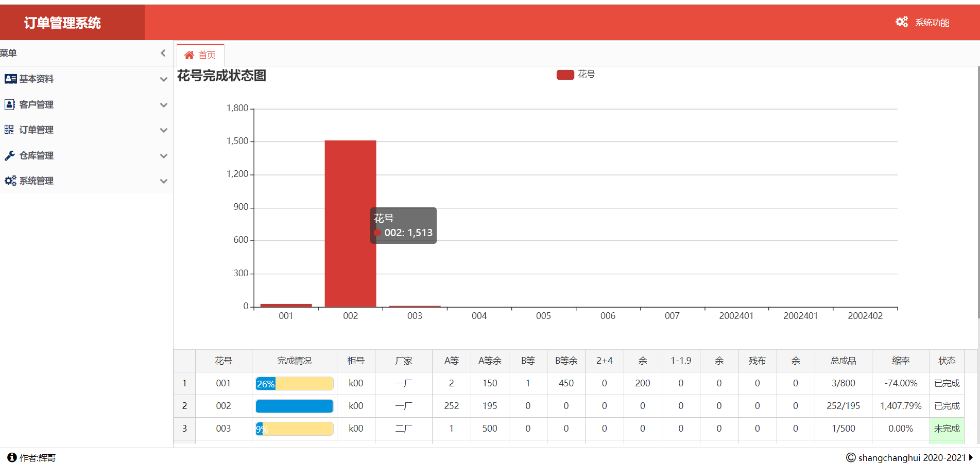
Task: Switch to the 首页 tab
Action: tap(200, 55)
